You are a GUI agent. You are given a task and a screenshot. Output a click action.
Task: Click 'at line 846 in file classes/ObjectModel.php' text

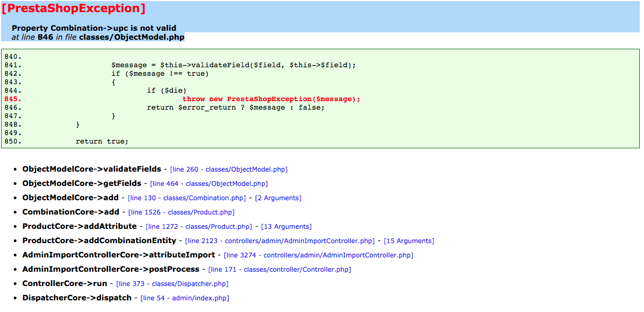click(x=98, y=38)
